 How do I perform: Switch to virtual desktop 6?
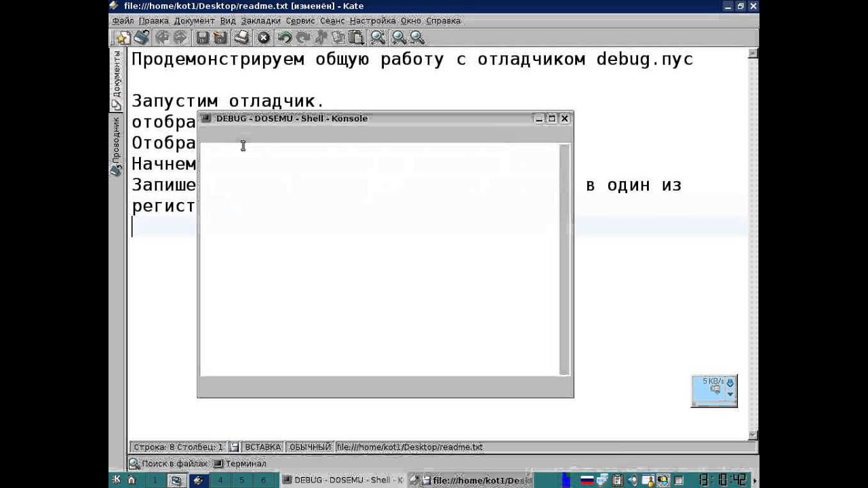coord(264,480)
